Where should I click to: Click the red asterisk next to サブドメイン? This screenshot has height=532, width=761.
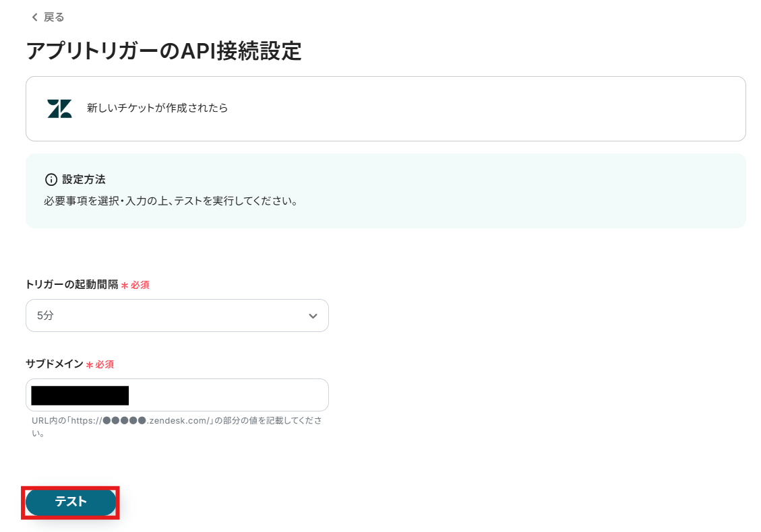(x=89, y=365)
